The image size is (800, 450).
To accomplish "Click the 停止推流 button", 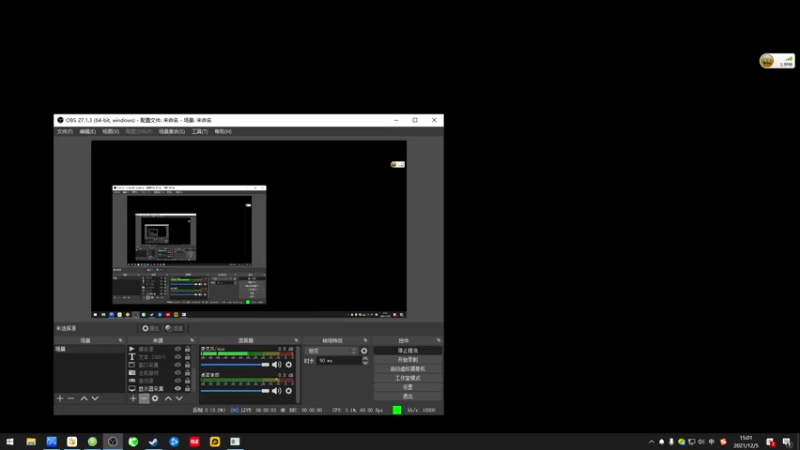I will click(x=408, y=351).
